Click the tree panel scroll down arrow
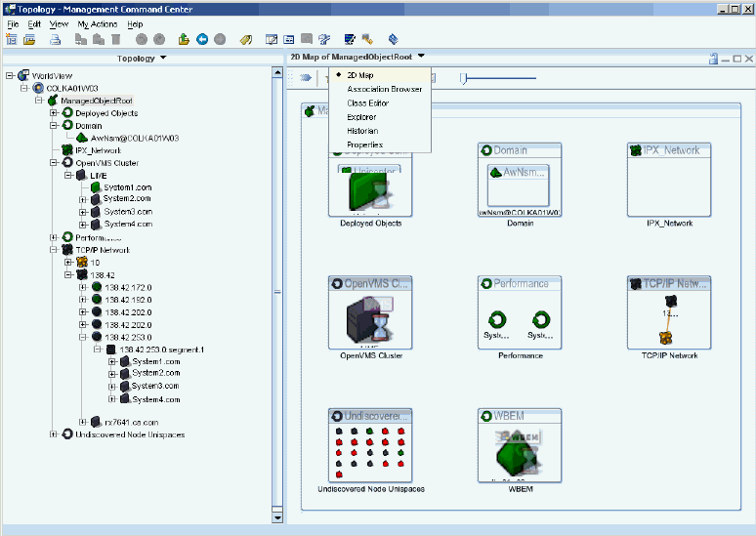The image size is (756, 536). point(276,517)
